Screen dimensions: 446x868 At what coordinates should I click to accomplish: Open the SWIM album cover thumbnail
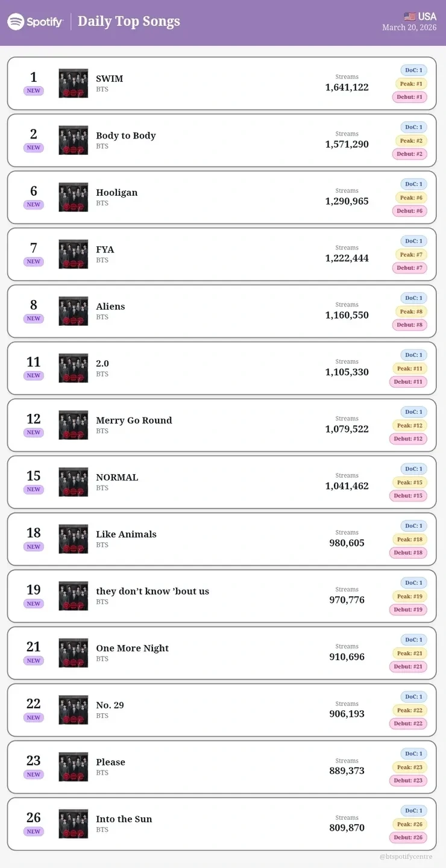pyautogui.click(x=74, y=83)
